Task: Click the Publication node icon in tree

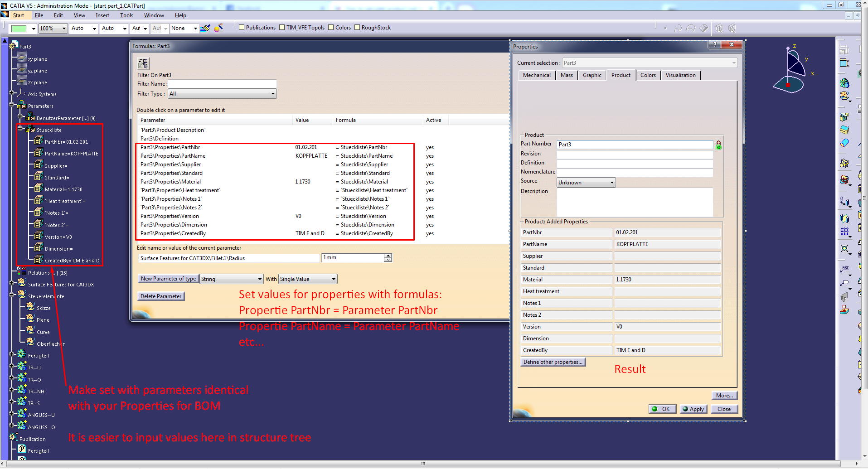Action: pyautogui.click(x=14, y=438)
